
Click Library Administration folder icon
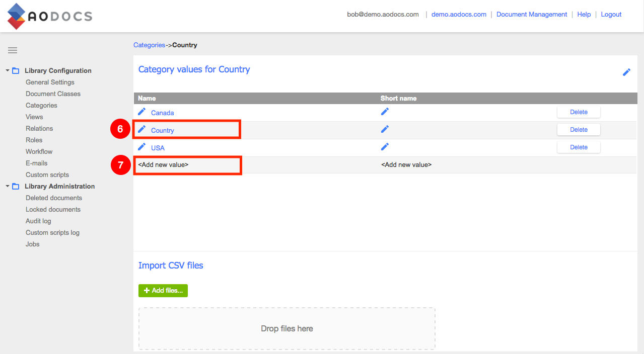point(16,187)
